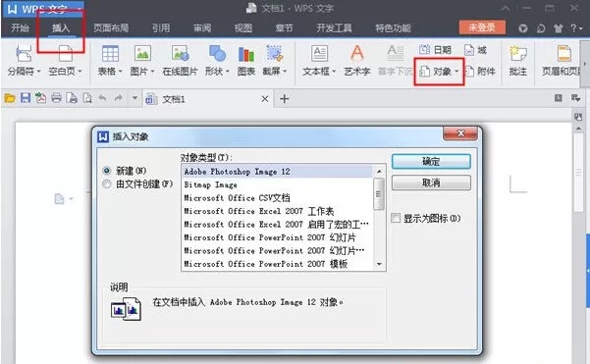Insert 日期 date
590x364 pixels.
click(x=435, y=49)
